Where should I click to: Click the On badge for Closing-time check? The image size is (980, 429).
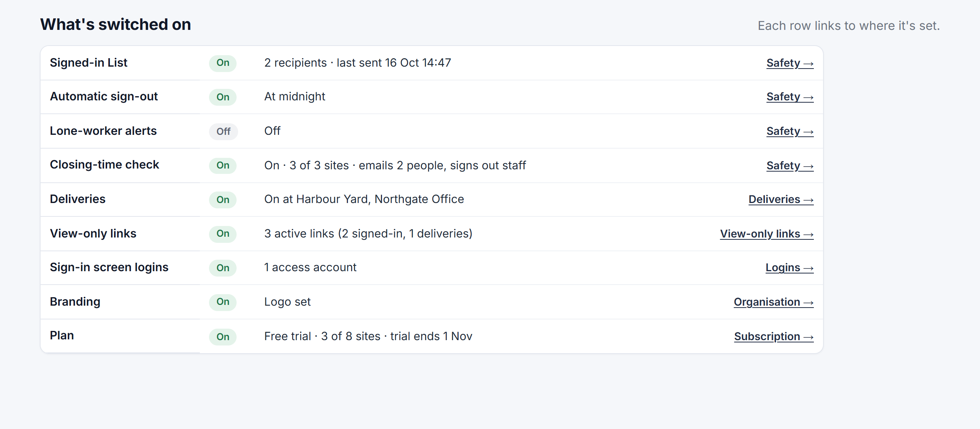click(223, 165)
